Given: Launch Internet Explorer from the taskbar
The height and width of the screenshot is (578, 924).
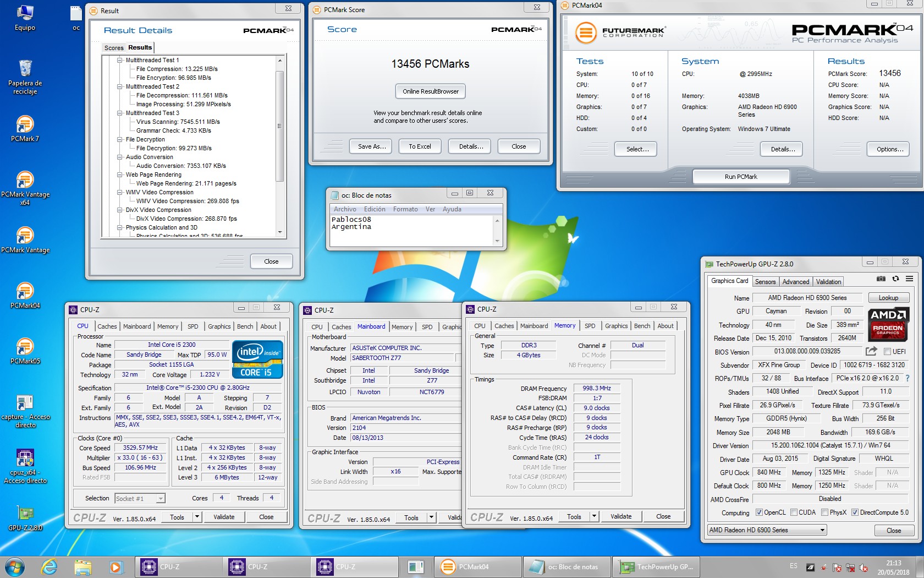Looking at the screenshot, I should click(50, 566).
